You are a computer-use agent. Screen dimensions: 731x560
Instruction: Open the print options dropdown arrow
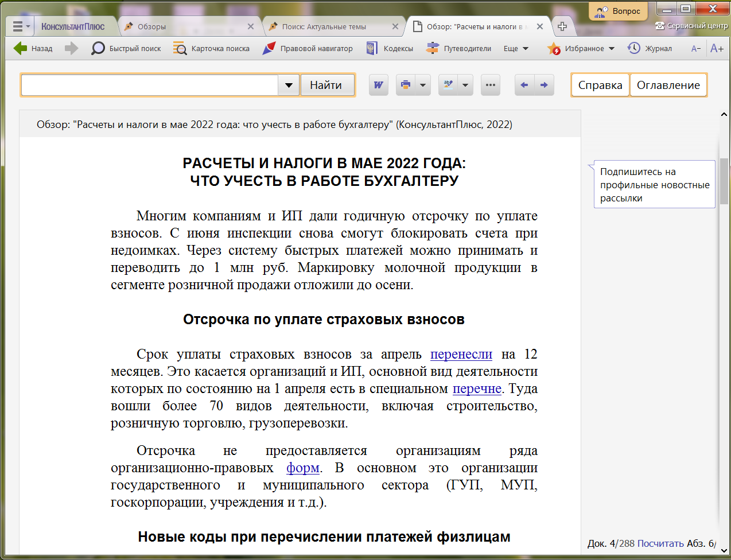423,85
